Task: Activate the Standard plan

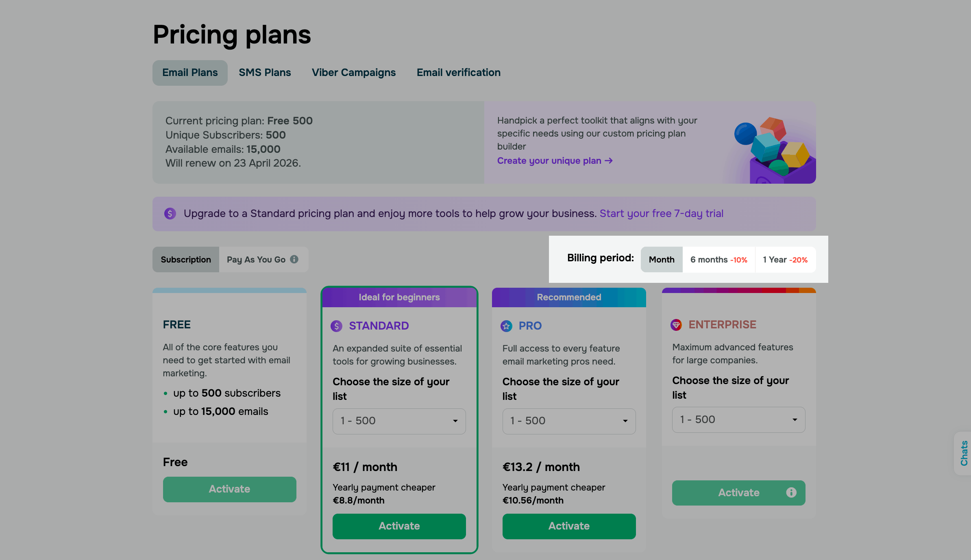Action: [x=399, y=526]
